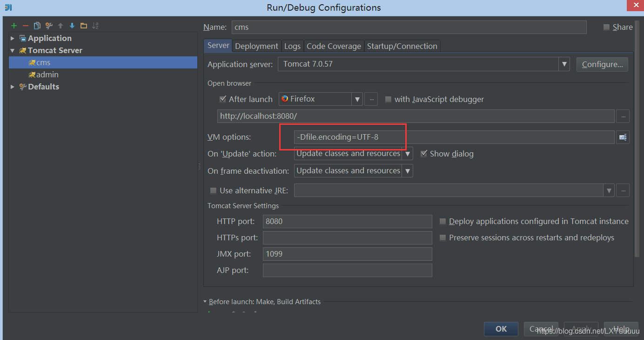This screenshot has width=644, height=340.
Task: Check Deploy applications configured in Tomcat instance
Action: [x=443, y=222]
